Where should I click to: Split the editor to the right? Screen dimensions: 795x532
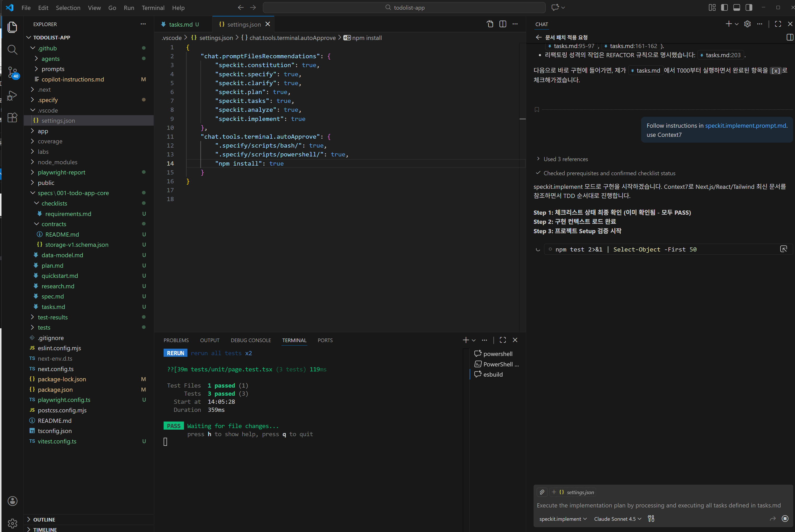[x=503, y=24]
